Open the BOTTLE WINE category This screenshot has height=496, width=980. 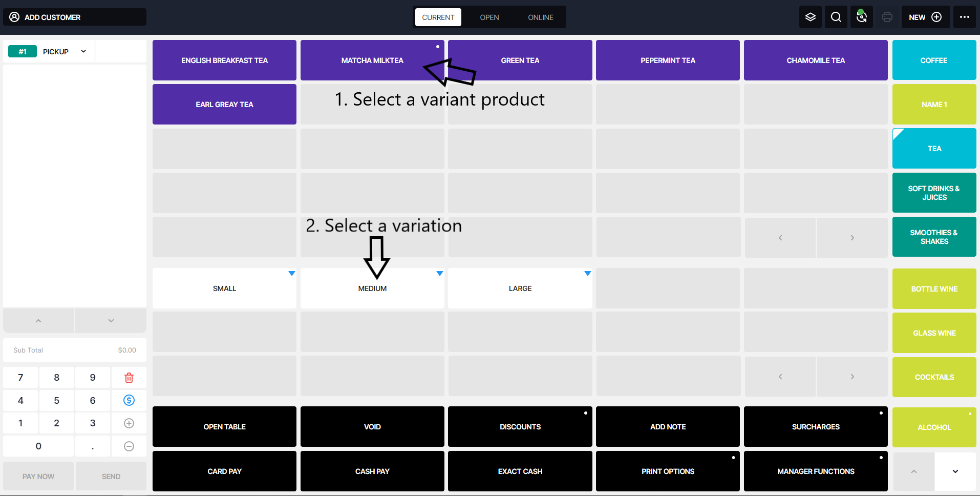pos(934,288)
